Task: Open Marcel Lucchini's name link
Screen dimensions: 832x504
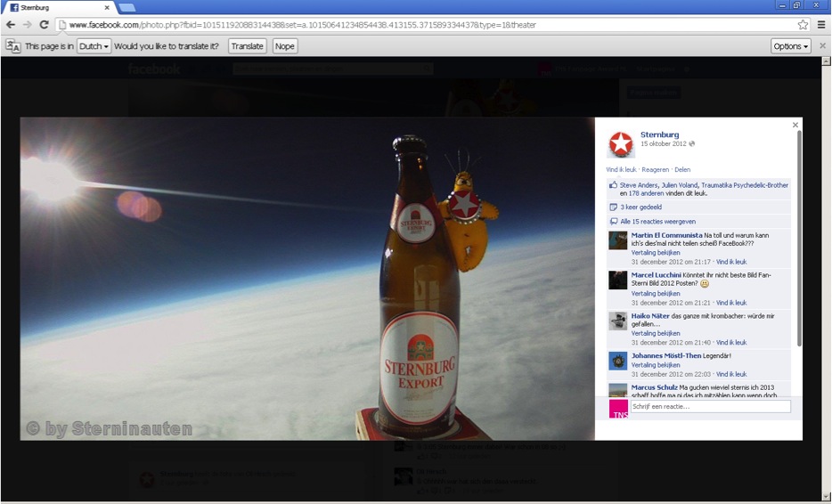Action: tap(656, 275)
